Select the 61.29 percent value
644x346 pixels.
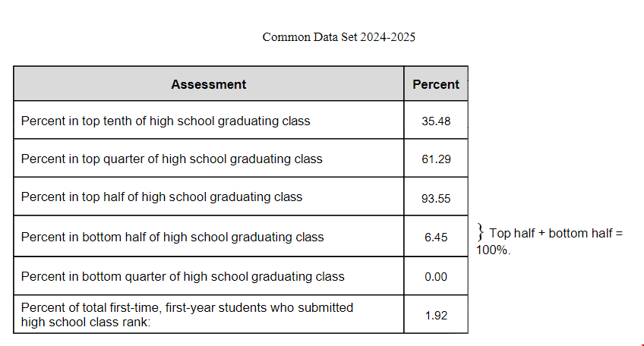pyautogui.click(x=436, y=159)
